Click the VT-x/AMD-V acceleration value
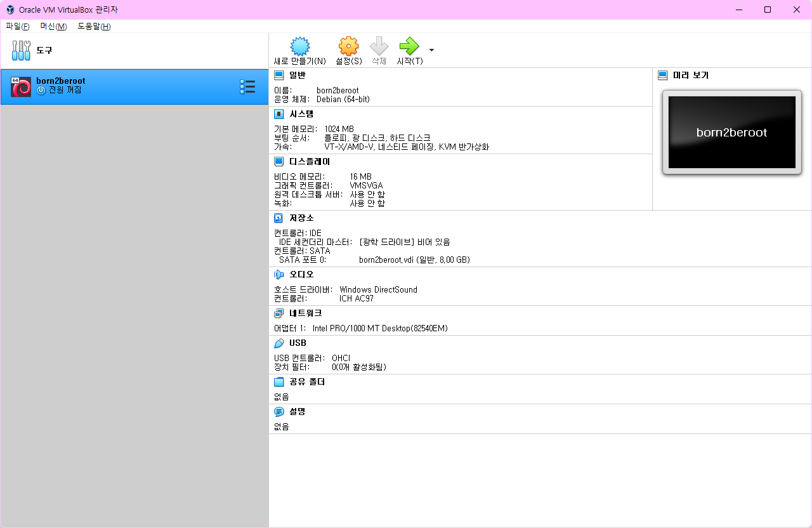 (x=407, y=147)
